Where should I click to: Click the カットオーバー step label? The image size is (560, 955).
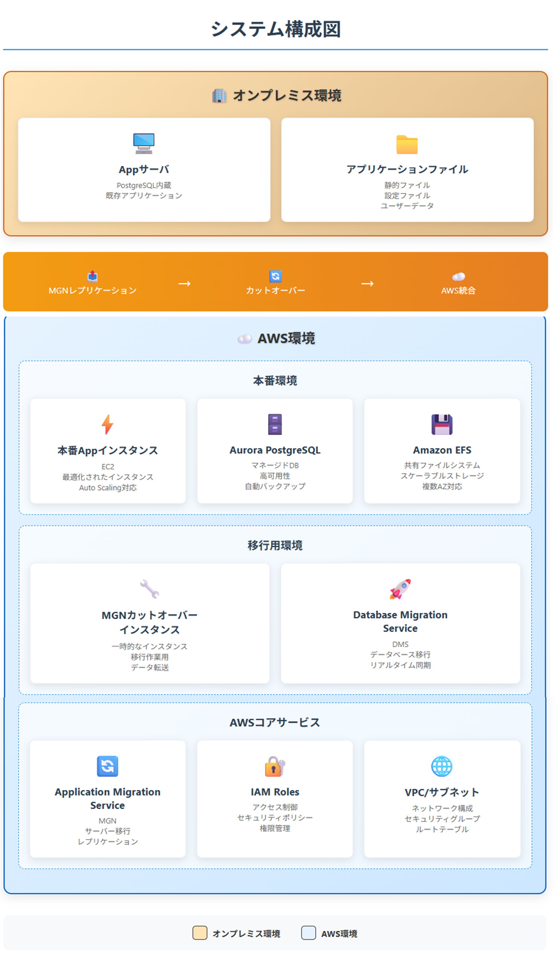coord(276,291)
